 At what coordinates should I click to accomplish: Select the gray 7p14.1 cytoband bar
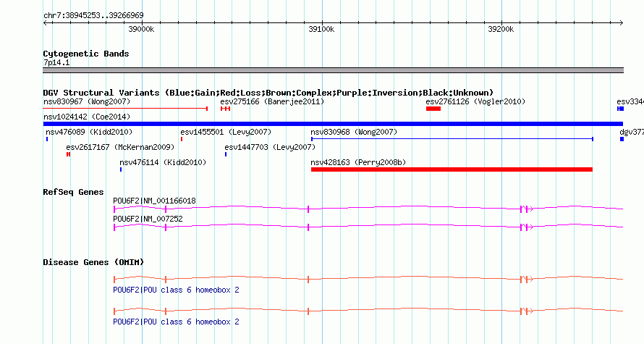coord(333,70)
